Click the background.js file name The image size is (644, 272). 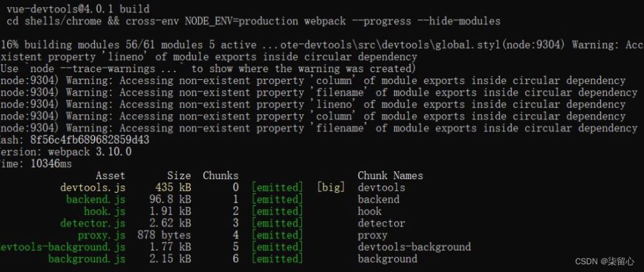87,259
